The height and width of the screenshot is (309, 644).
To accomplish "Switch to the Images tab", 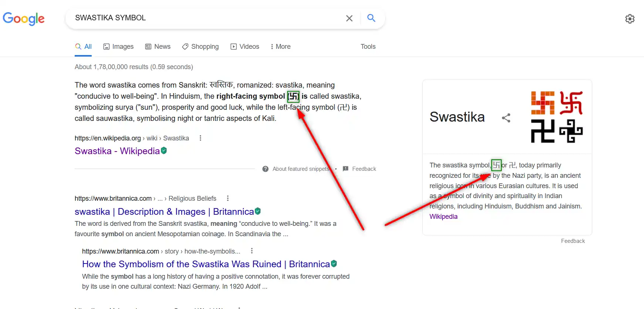I will [118, 47].
